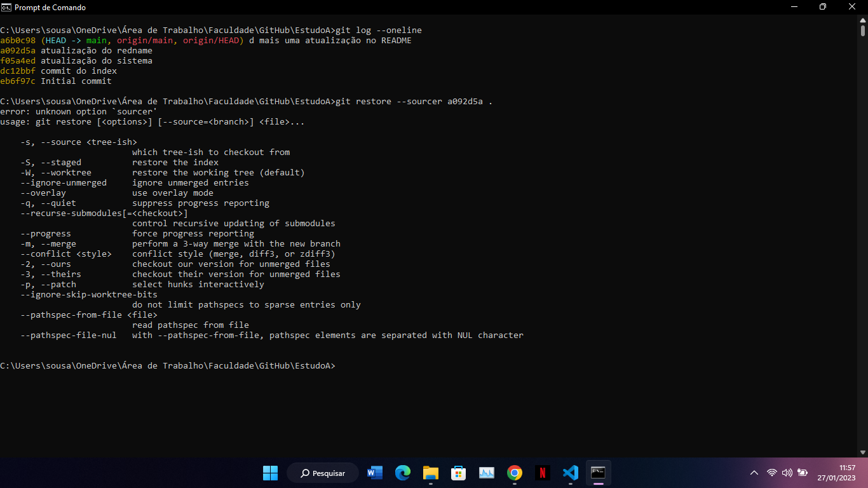868x488 pixels.
Task: Open Microsoft Store from the taskbar
Action: 459,473
